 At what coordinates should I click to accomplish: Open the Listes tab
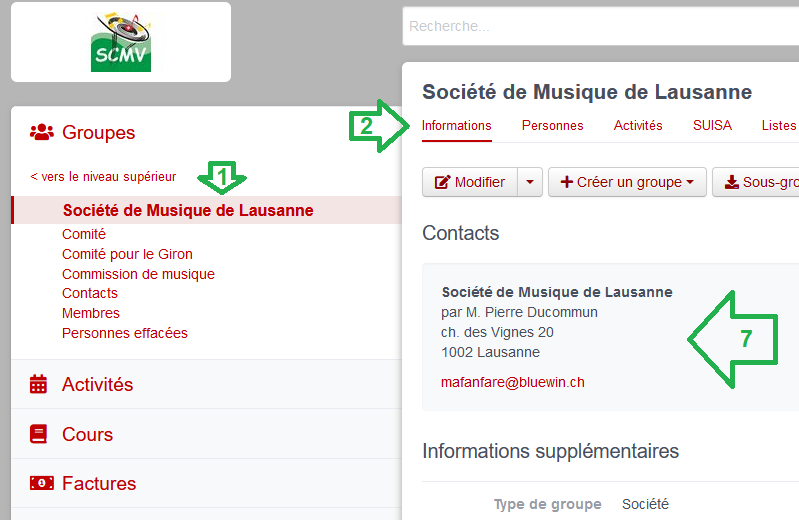[778, 125]
